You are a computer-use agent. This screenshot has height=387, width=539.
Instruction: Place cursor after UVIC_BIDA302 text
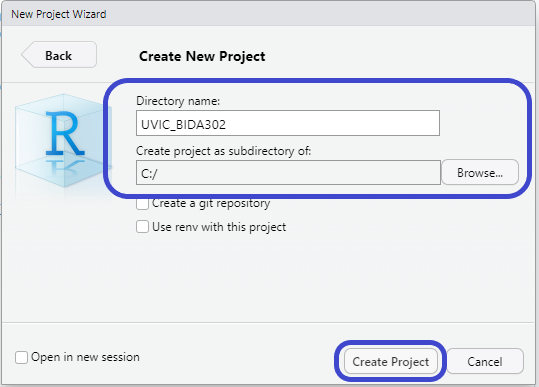pos(228,124)
